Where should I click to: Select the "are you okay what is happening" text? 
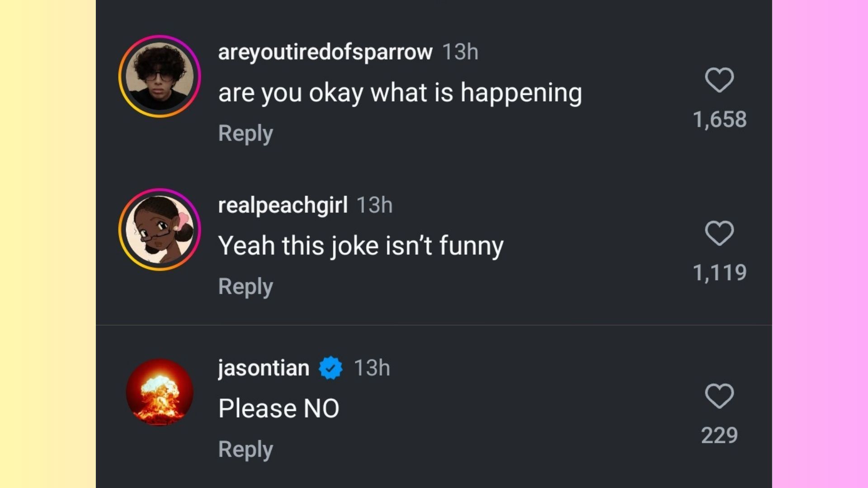point(400,93)
